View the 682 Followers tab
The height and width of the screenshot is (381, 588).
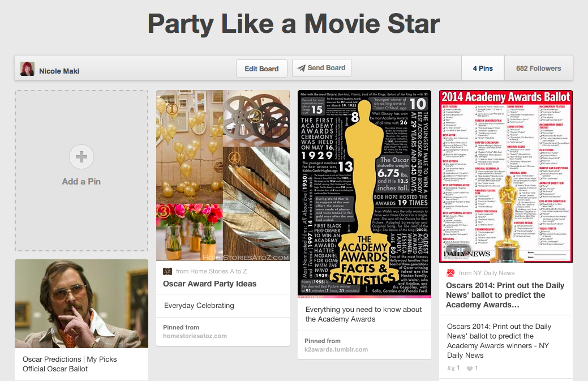[539, 69]
